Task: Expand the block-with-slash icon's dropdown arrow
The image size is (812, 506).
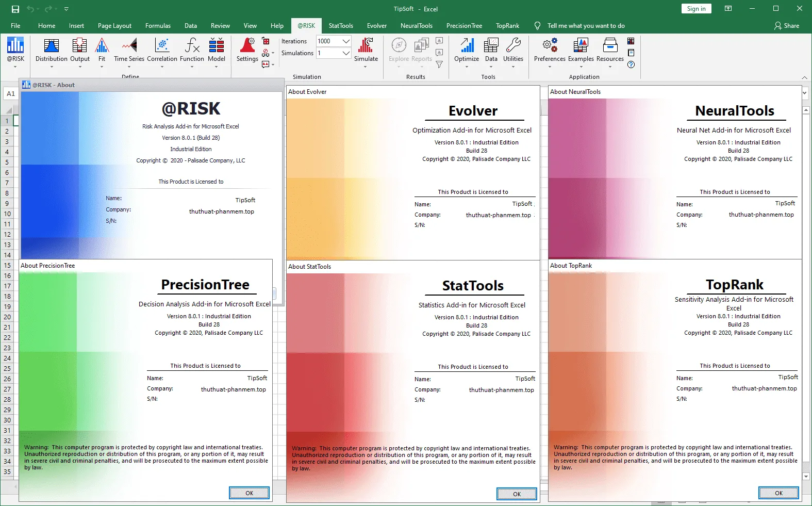Action: 273,53
